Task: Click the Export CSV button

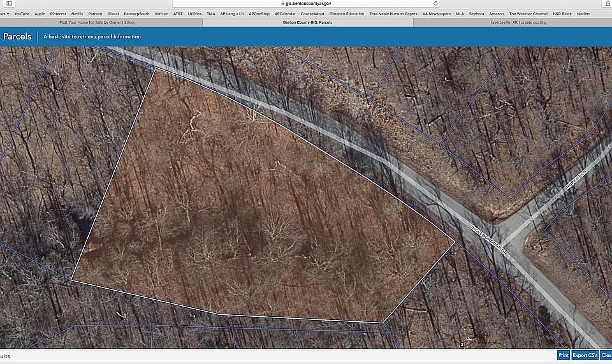Action: point(585,355)
